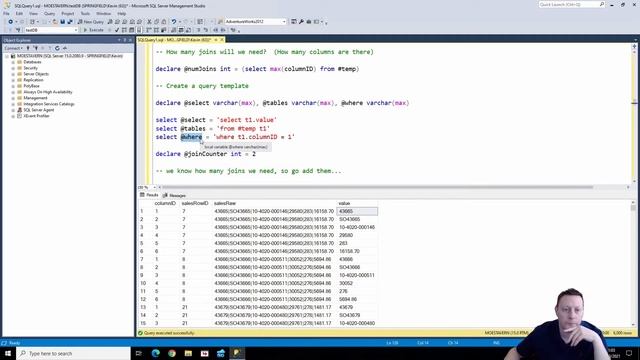The image size is (640, 360).
Task: Open the Query menu
Action: tap(49, 13)
